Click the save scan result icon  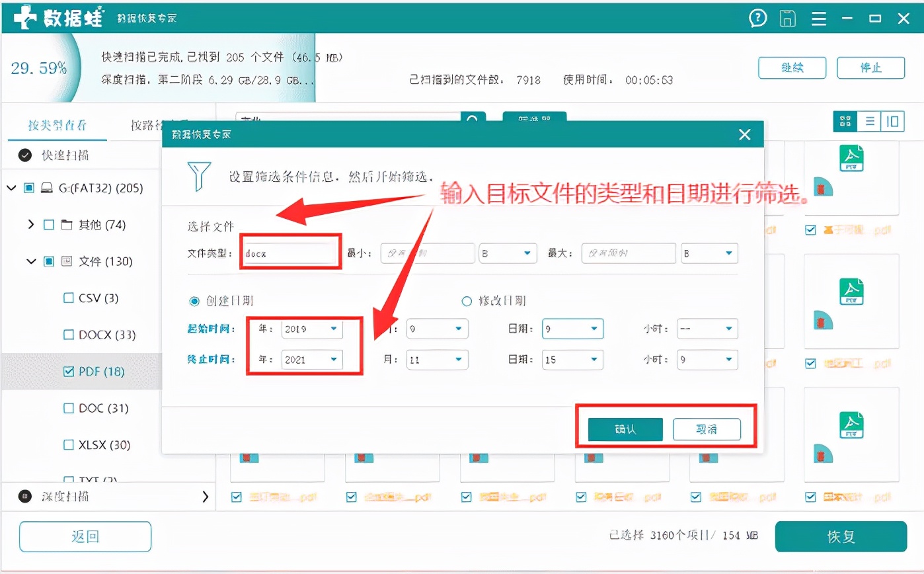[x=787, y=19]
